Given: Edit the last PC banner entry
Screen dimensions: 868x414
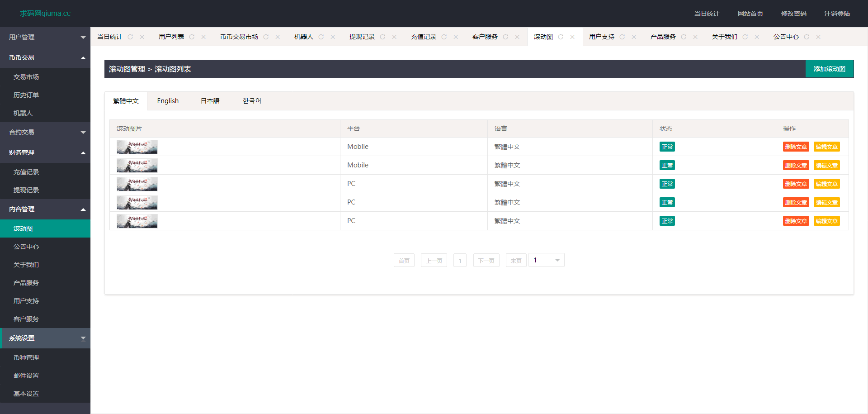Looking at the screenshot, I should [x=826, y=221].
